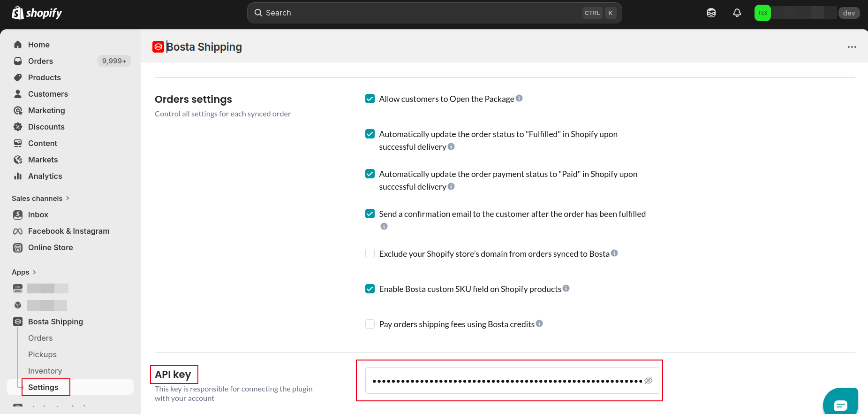
Task: Click the Markets globe icon
Action: 18,160
